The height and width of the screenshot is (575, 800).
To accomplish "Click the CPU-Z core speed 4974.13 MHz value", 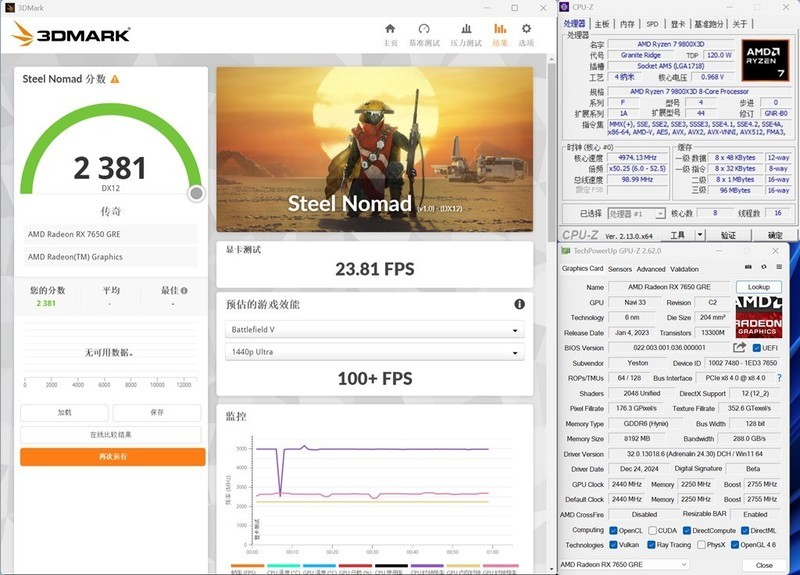I will pyautogui.click(x=637, y=158).
